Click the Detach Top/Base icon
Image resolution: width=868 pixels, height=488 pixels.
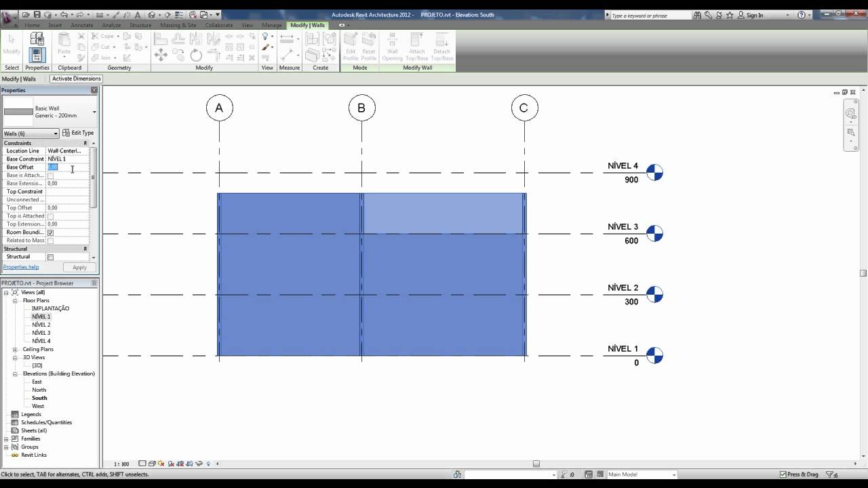coord(441,46)
